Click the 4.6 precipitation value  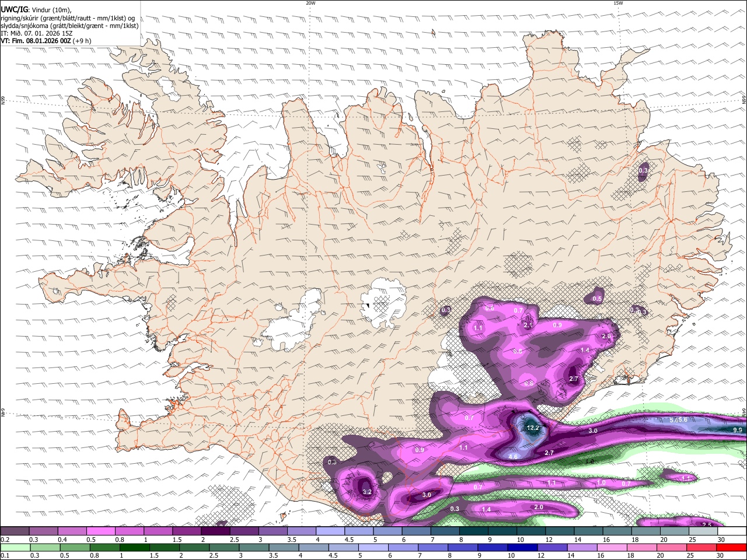pos(514,456)
